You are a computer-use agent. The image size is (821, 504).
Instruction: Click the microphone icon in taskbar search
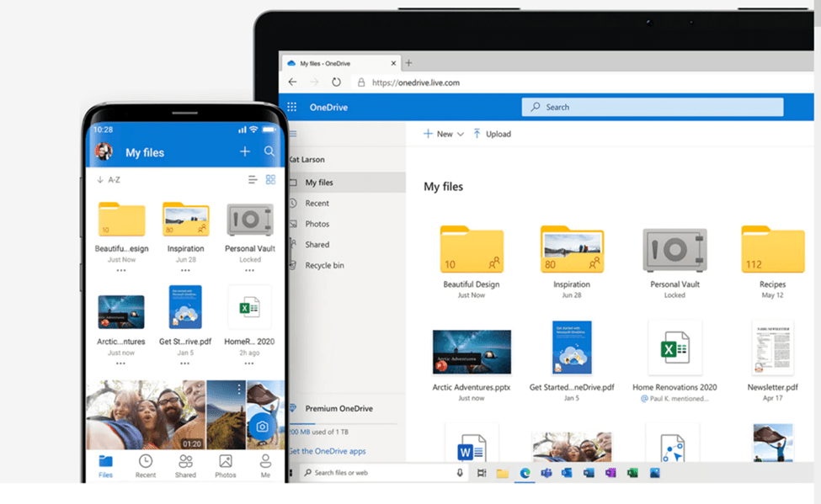pos(460,473)
